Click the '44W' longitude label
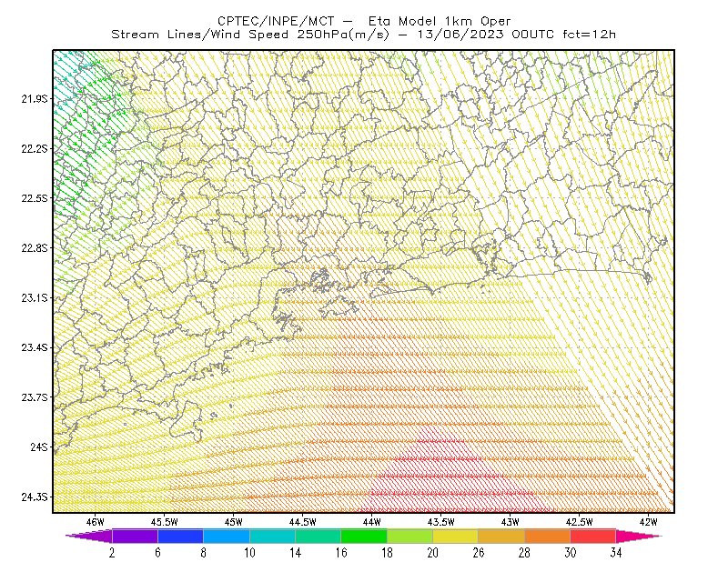Image resolution: width=728 pixels, height=562 pixels. 372,522
